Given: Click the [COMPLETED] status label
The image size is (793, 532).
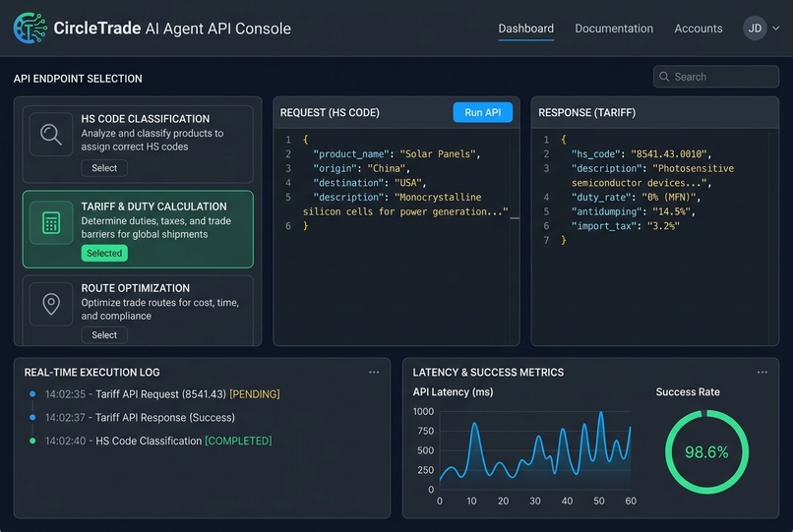Looking at the screenshot, I should coord(238,441).
